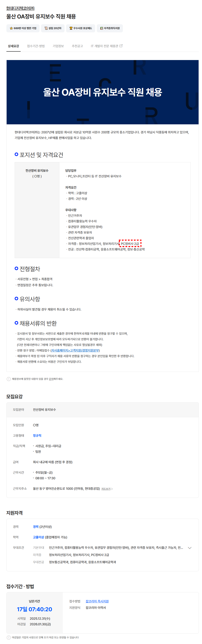Click the recruitment banner image
The height and width of the screenshot is (644, 202).
[102, 92]
